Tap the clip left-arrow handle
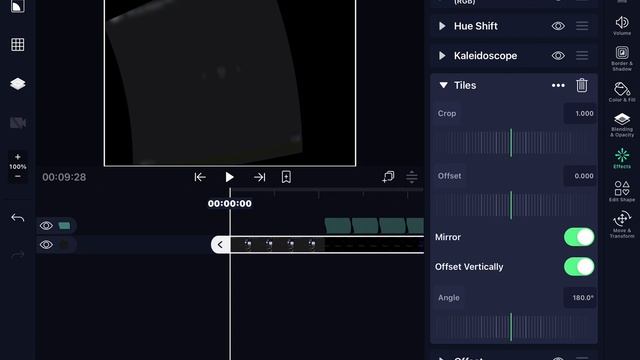Screen dimensions: 640x360 [x=220, y=244]
